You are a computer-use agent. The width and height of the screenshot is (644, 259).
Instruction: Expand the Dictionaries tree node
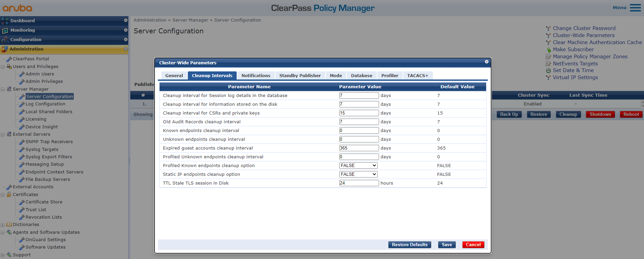coord(3,225)
